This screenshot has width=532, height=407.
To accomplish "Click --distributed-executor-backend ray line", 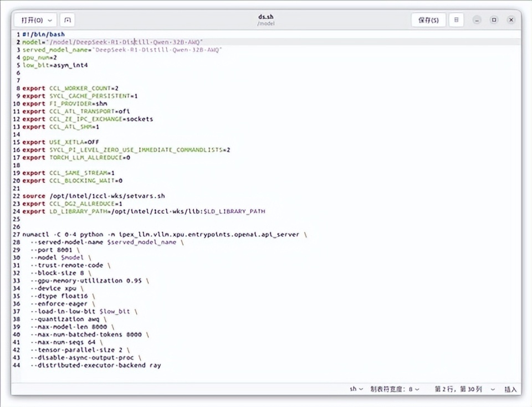I will coord(95,365).
